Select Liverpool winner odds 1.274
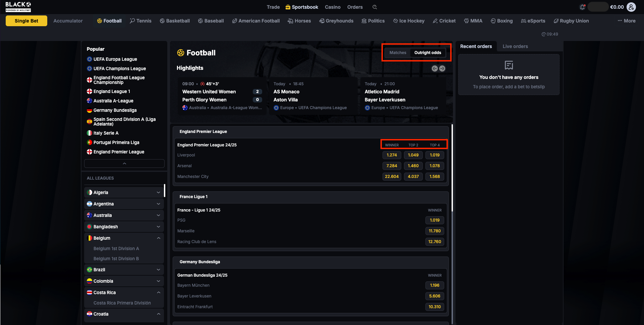 pyautogui.click(x=392, y=155)
